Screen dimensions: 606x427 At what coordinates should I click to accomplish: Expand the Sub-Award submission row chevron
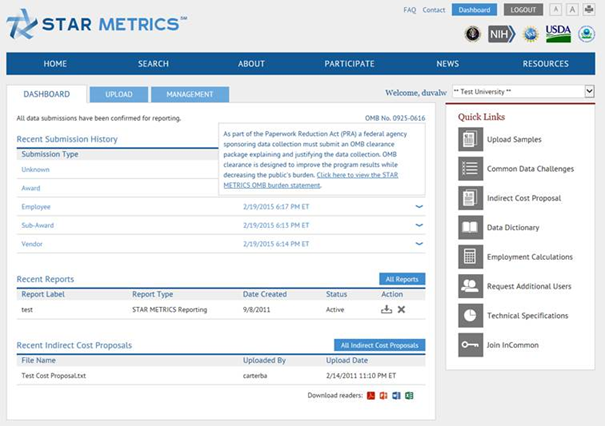tap(419, 226)
